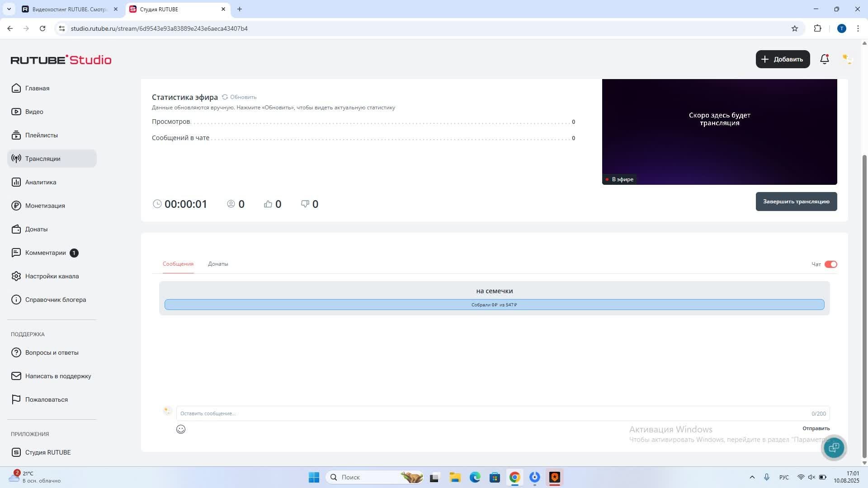Open Донаты in the sidebar
This screenshot has width=868, height=488.
pos(36,229)
